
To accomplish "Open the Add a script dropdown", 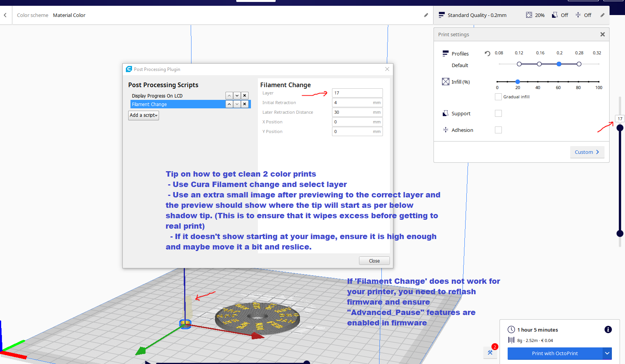I will (x=144, y=115).
